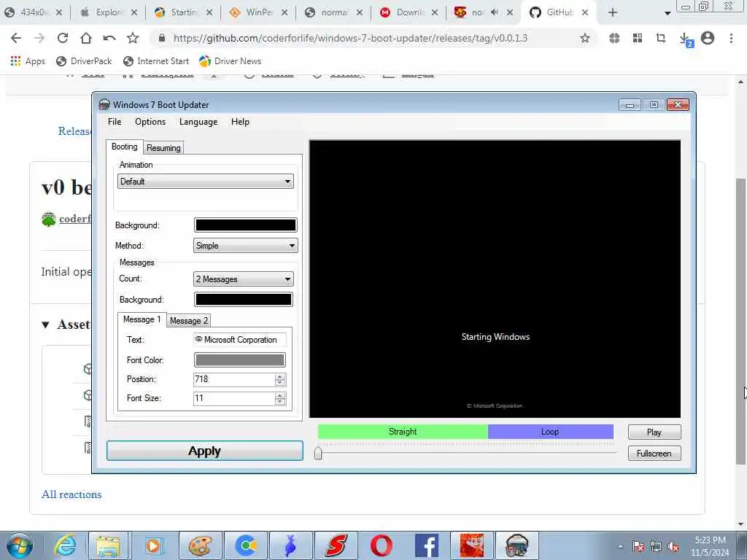
Task: Show hidden system tray icons
Action: point(620,547)
